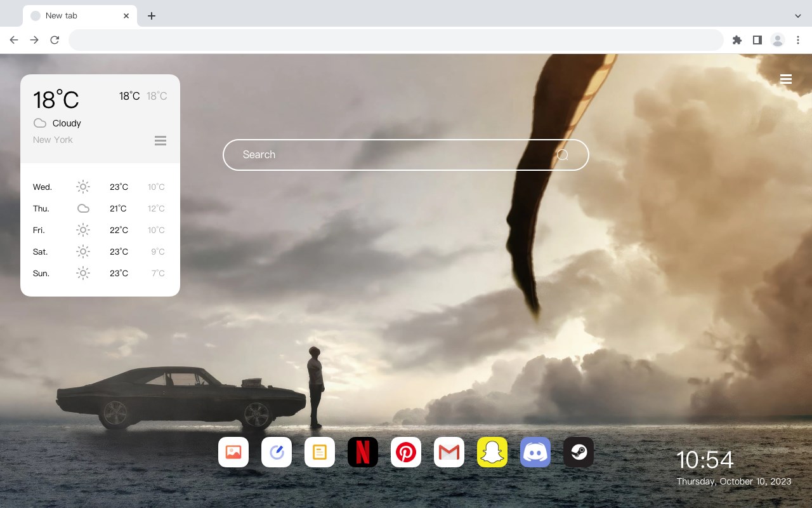
Task: Click Friday's sunny weather icon
Action: (x=83, y=230)
